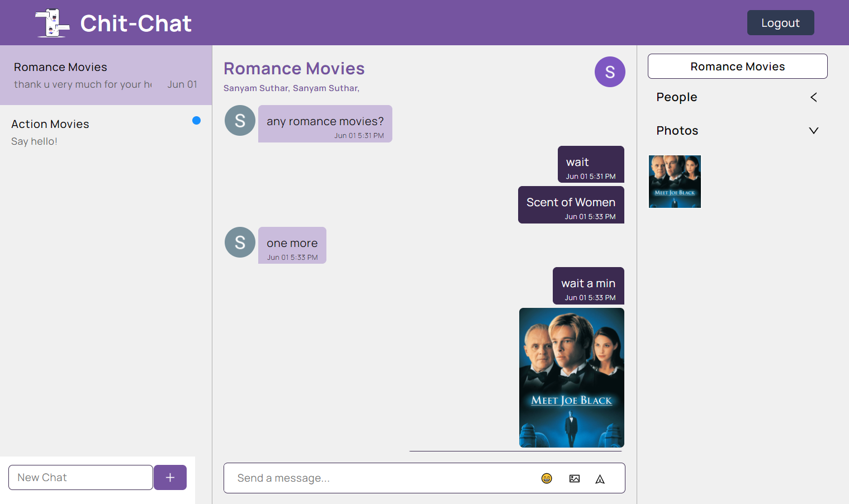Screen dimensions: 849x504
Task: Click Sanyam Suthar's avatar next to 'one more'
Action: pos(240,243)
